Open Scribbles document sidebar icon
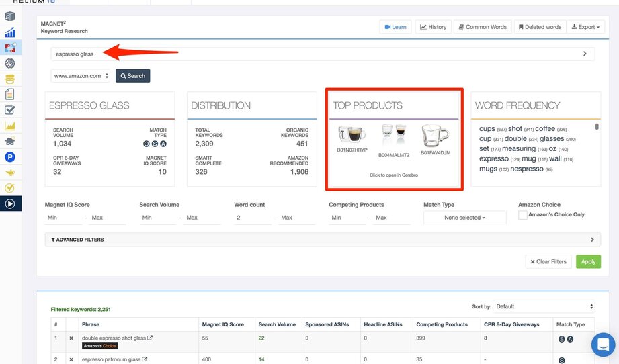This screenshot has height=364, width=619. pyautogui.click(x=10, y=94)
